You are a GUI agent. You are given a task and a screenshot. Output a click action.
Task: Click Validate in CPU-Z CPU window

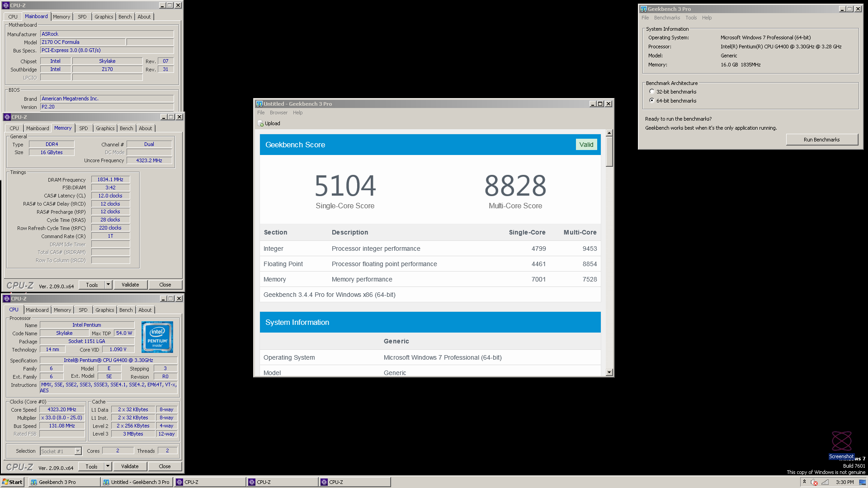tap(130, 466)
